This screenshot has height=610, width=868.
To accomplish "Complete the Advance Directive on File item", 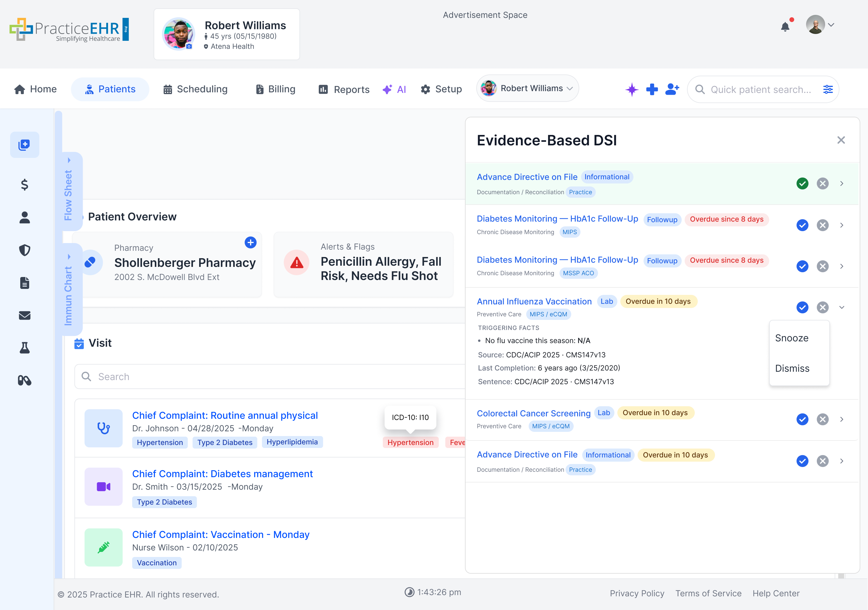I will [803, 183].
